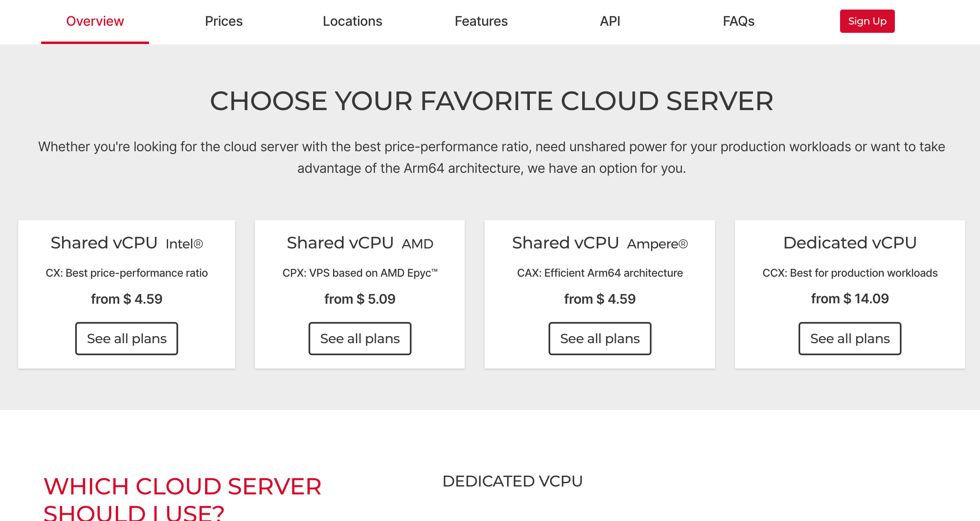See all plans for Ampere shared vCPU
Viewport: 980px width, 521px height.
point(600,339)
